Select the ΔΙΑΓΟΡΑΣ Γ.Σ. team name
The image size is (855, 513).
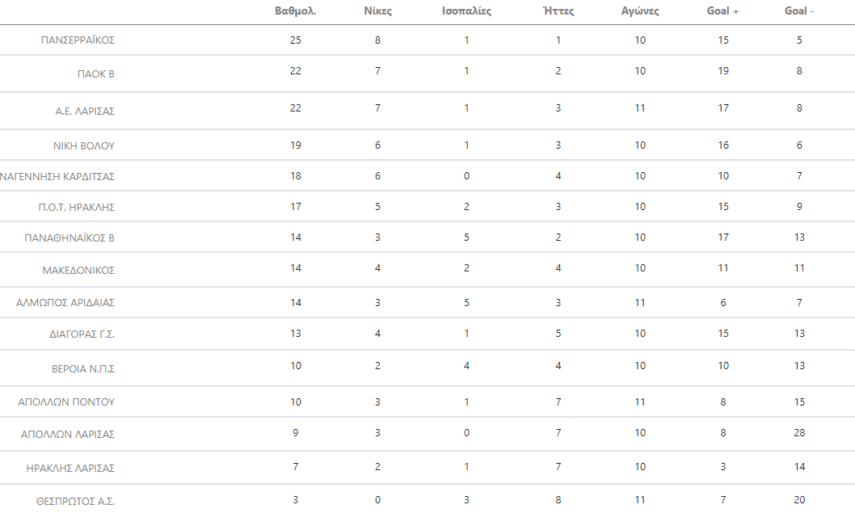pos(79,334)
